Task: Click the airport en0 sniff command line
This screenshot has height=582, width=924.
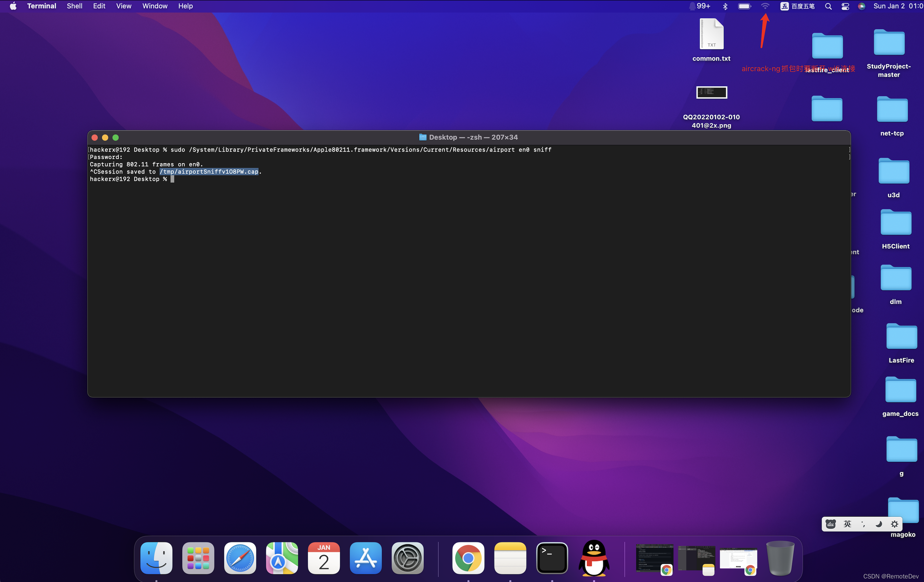Action: coord(321,150)
